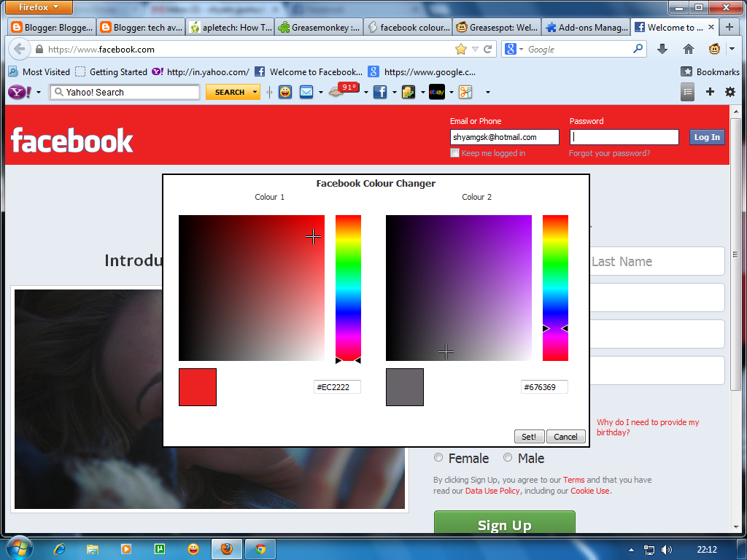Open Windows Explorer folder on taskbar

coord(93,549)
